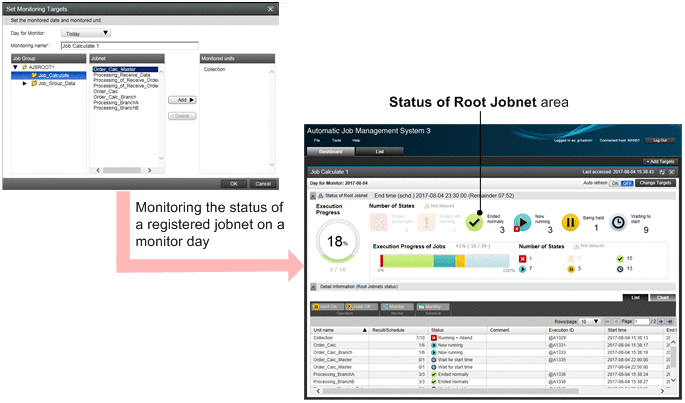685x403 pixels.
Task: Expand the Job_Group_Data tree node
Action: pos(25,83)
